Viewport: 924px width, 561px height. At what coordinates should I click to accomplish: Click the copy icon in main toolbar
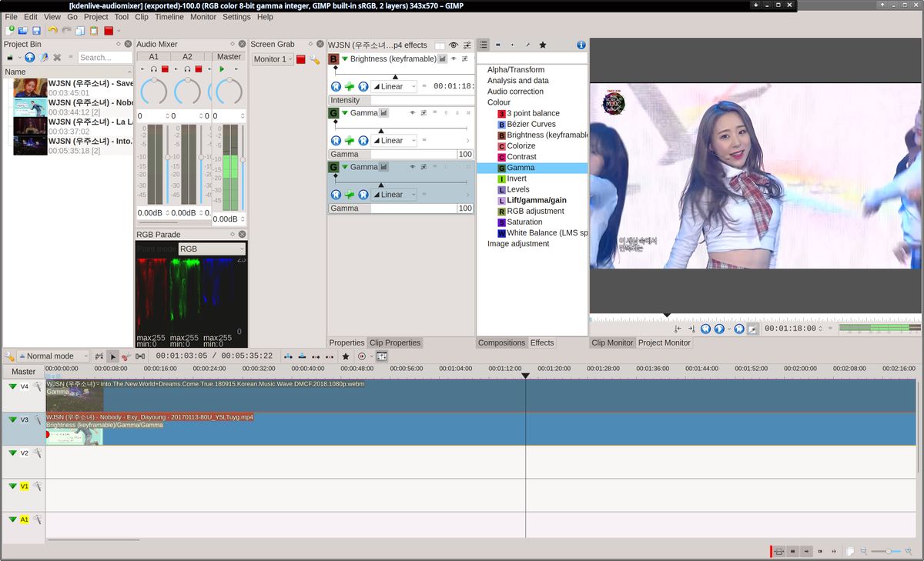point(81,31)
